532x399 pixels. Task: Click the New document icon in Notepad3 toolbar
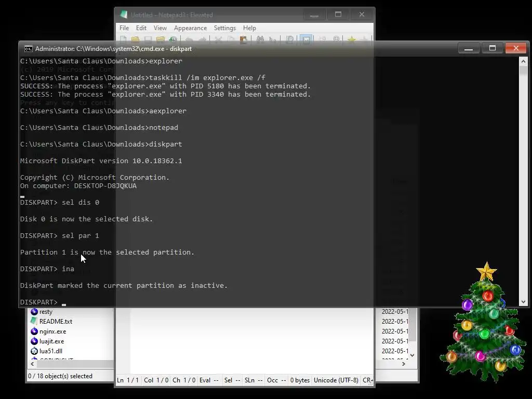pyautogui.click(x=123, y=39)
